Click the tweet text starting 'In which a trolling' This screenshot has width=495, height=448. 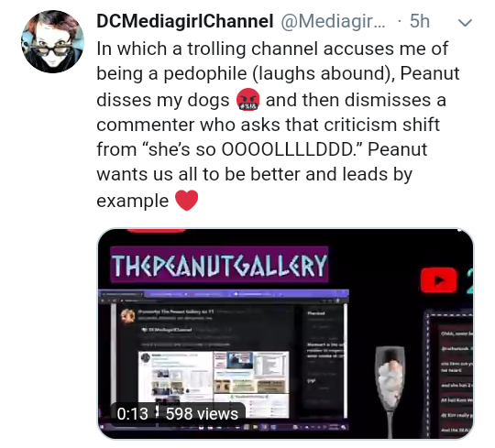[x=278, y=125]
